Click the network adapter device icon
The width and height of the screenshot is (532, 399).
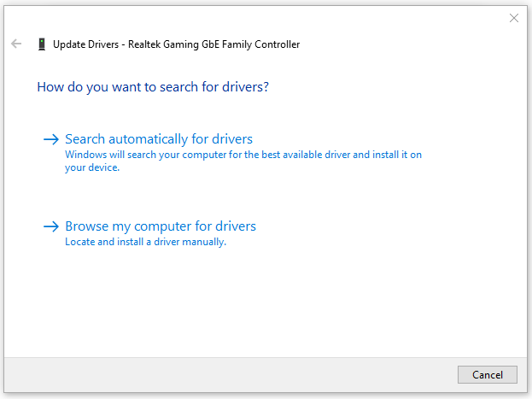coord(42,44)
